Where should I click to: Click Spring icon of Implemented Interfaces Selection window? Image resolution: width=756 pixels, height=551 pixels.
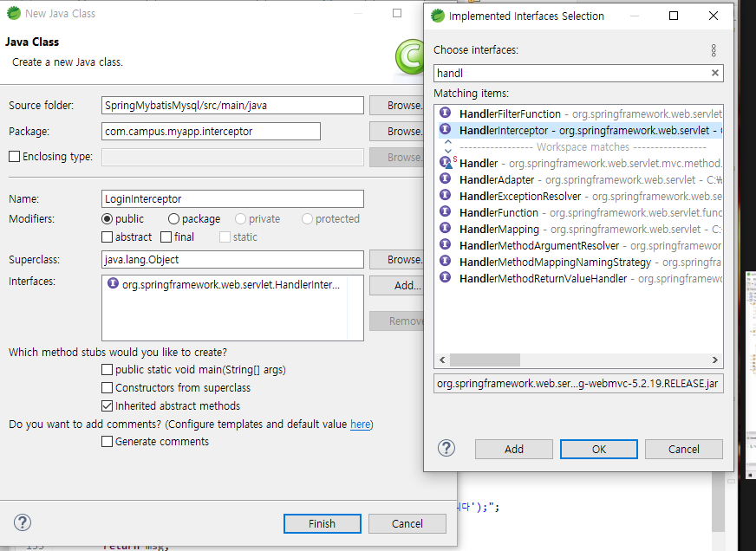437,16
